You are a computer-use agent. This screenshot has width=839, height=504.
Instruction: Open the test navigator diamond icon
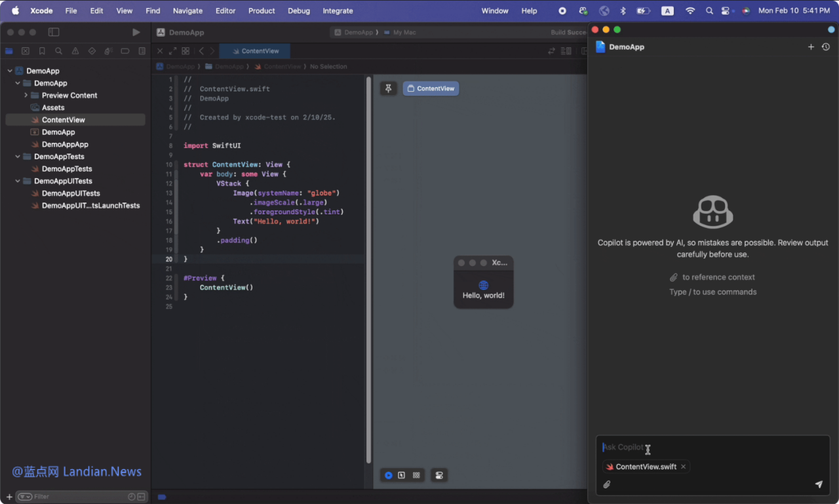coord(92,51)
